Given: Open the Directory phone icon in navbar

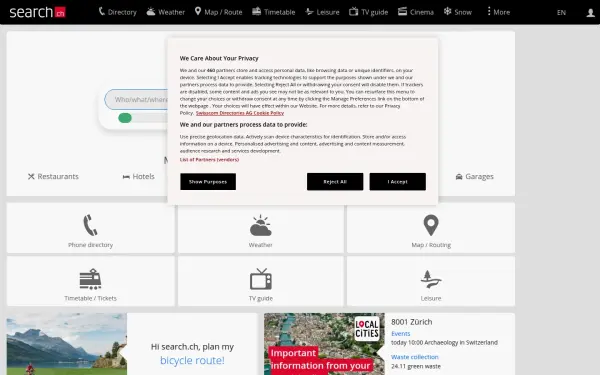Looking at the screenshot, I should click(x=101, y=11).
